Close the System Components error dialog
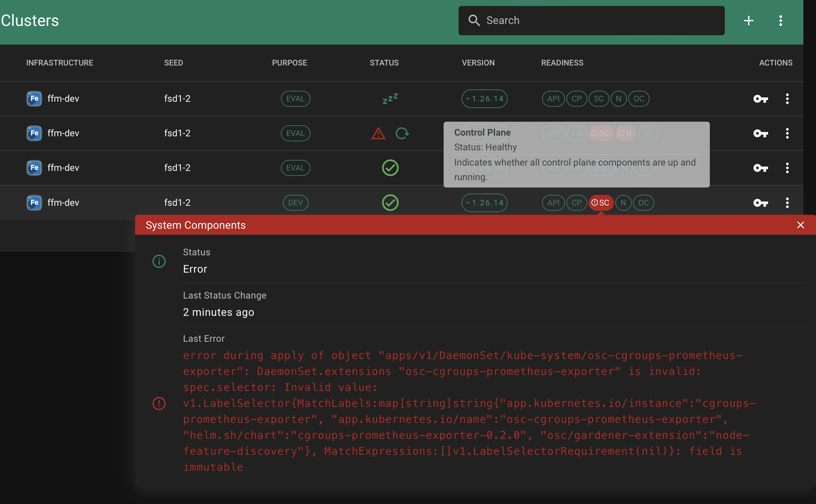816x504 pixels. pyautogui.click(x=801, y=225)
